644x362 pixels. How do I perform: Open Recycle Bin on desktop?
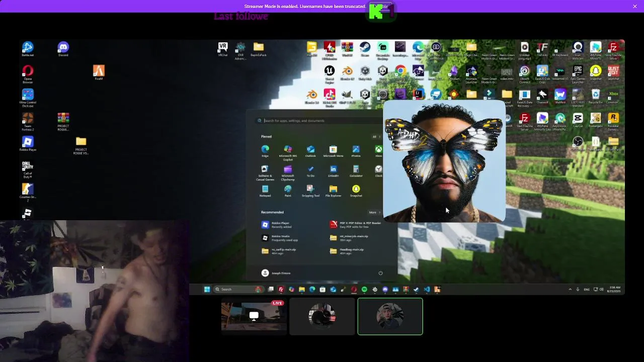tap(596, 96)
